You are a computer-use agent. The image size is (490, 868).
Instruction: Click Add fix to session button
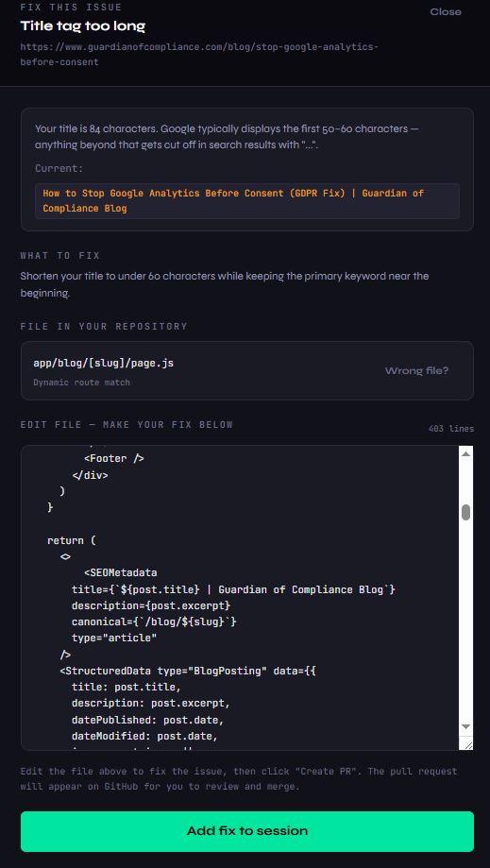[x=247, y=831]
